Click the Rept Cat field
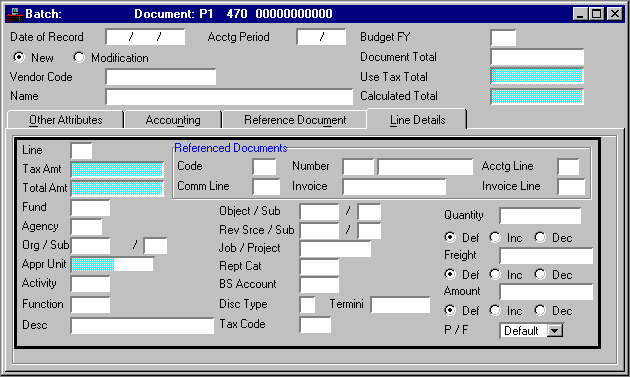The image size is (630, 377). [x=319, y=267]
